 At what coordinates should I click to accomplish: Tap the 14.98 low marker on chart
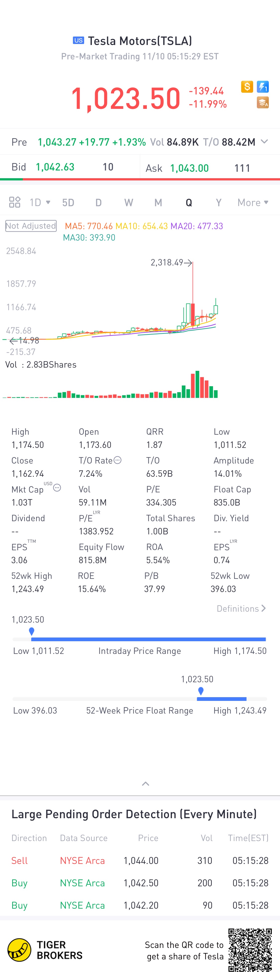tap(24, 341)
